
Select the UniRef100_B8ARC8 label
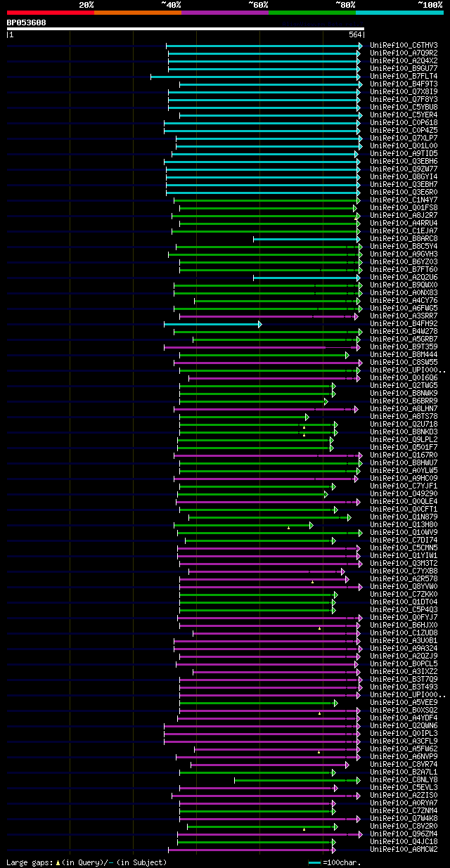(x=404, y=239)
